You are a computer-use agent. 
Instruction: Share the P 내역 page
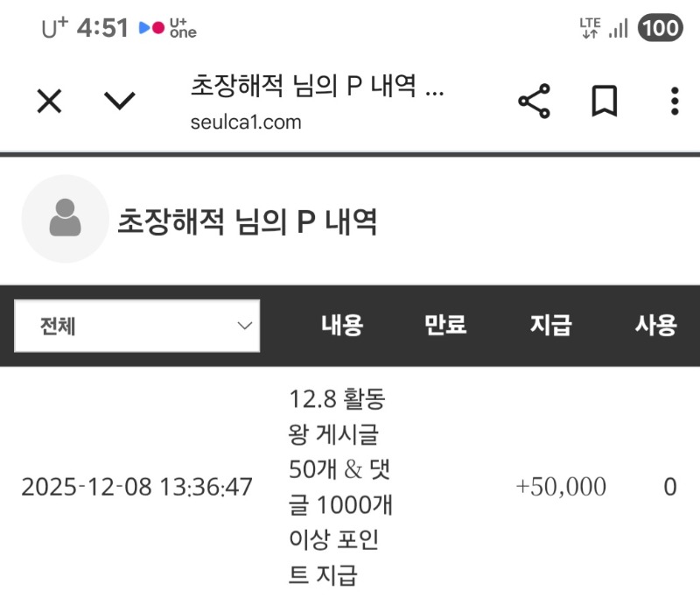coord(535,101)
